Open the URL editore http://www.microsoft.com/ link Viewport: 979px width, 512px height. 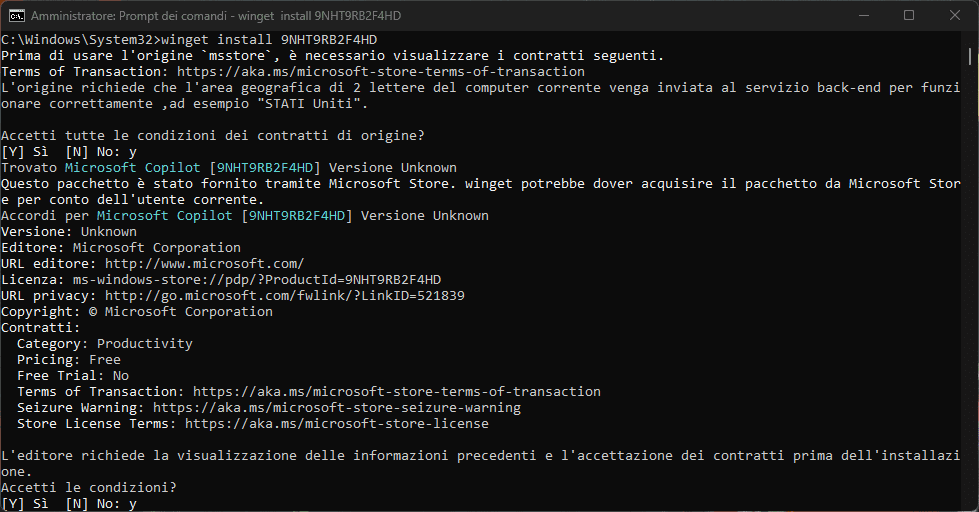click(x=204, y=264)
